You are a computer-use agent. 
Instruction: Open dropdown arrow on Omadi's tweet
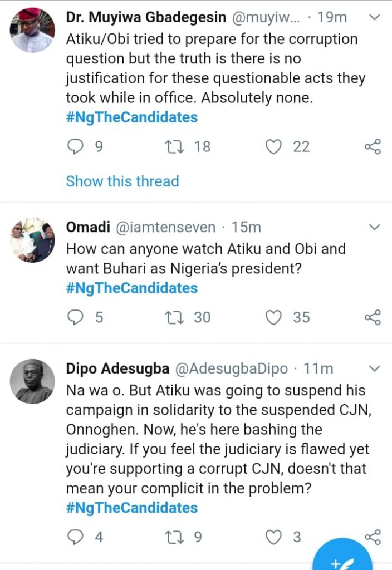(x=375, y=227)
